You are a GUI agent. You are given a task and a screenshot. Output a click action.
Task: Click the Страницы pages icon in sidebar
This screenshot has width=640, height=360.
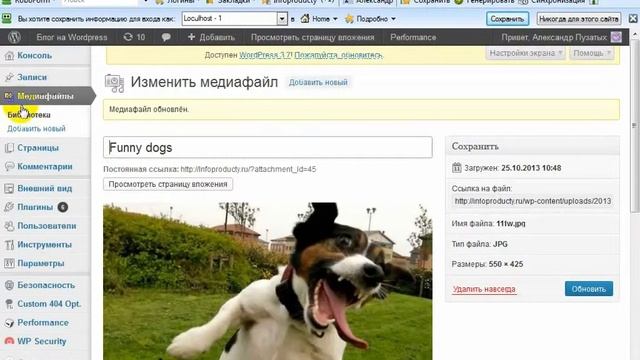pyautogui.click(x=9, y=148)
